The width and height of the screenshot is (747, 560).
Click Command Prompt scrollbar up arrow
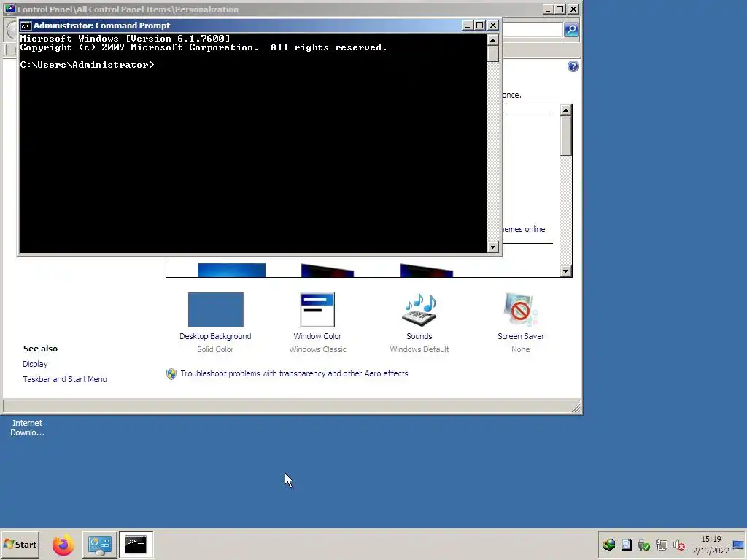pos(492,39)
